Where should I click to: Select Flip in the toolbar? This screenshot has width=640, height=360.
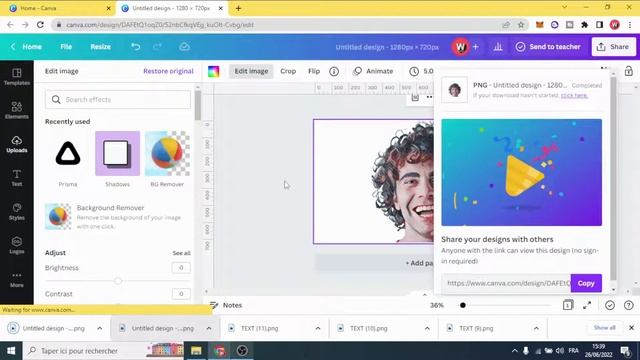(314, 71)
